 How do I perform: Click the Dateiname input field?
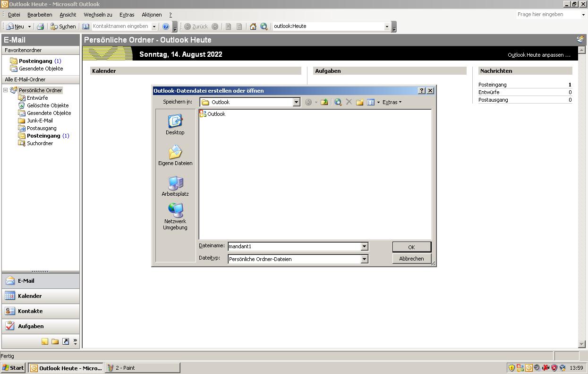tap(294, 246)
